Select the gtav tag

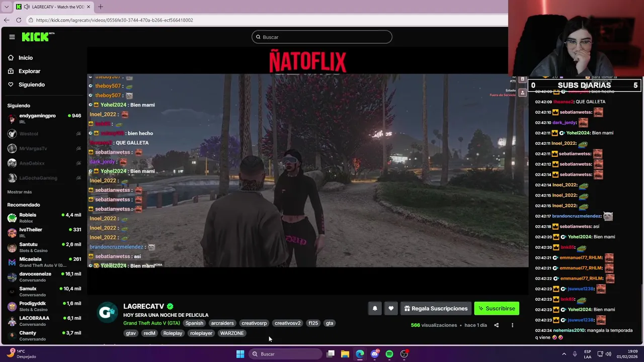pos(131,333)
